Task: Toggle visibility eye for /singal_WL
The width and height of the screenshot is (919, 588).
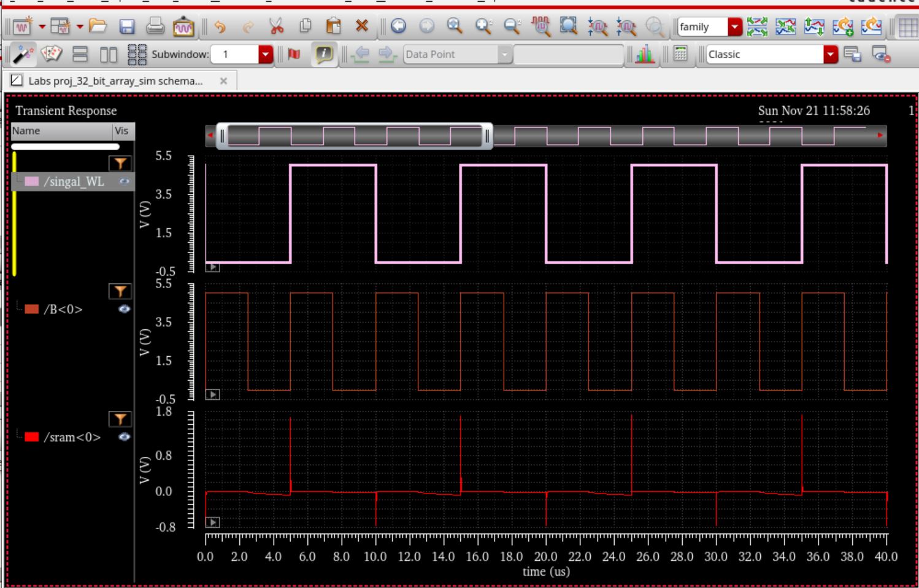Action: point(124,181)
